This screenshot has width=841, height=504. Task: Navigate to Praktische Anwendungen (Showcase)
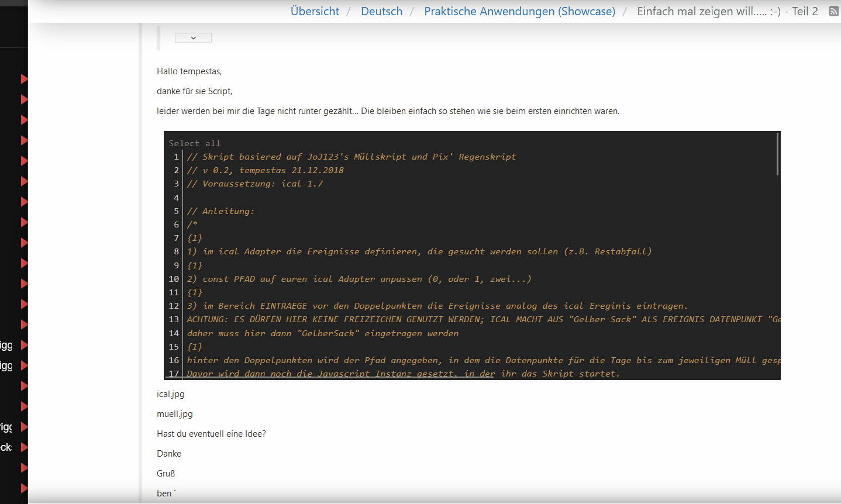(519, 11)
